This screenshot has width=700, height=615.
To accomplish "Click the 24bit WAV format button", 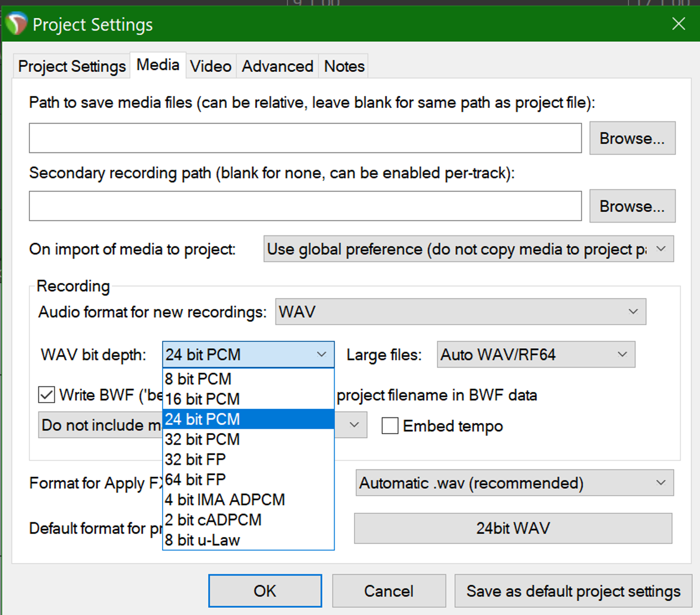I will (513, 528).
